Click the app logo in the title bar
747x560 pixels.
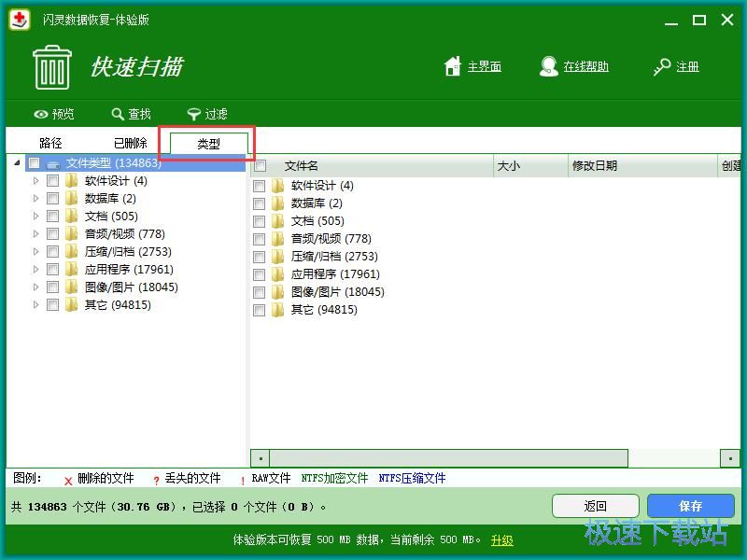[x=20, y=20]
